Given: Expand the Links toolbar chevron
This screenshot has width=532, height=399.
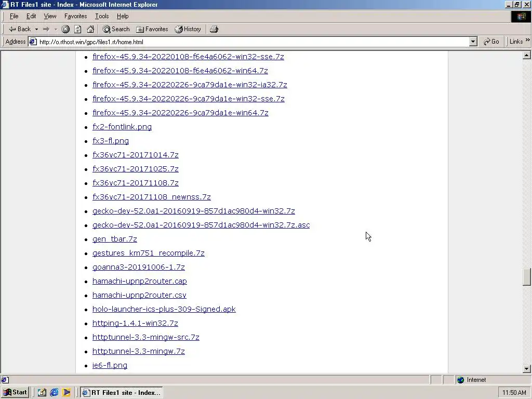Looking at the screenshot, I should 528,41.
